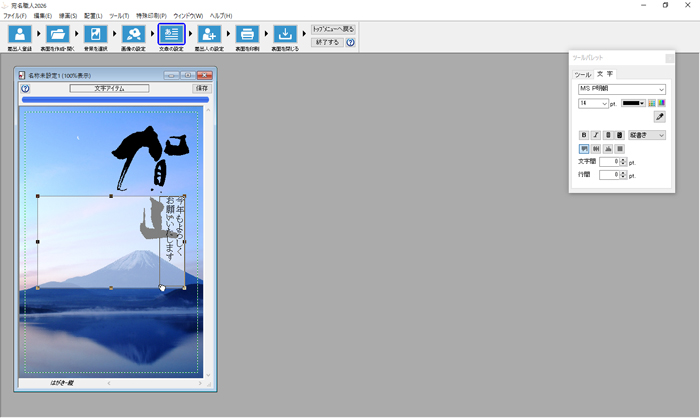
Task: Click the 文章の設定 text settings icon
Action: coord(171,34)
